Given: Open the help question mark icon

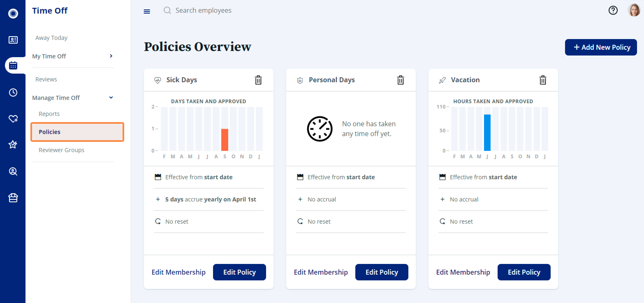Looking at the screenshot, I should (613, 10).
